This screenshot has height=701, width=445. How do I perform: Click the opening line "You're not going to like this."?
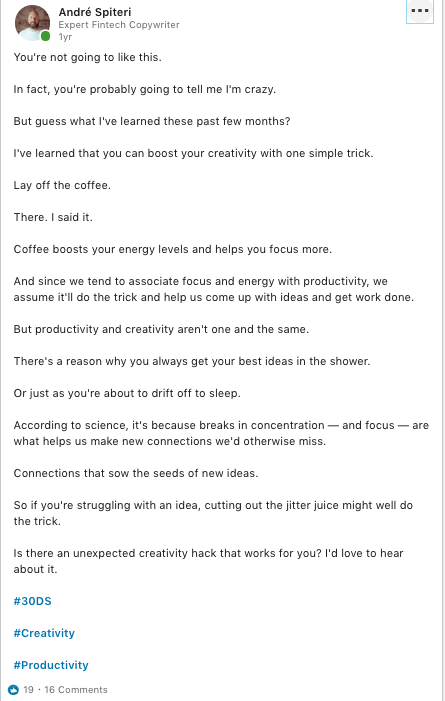point(88,57)
